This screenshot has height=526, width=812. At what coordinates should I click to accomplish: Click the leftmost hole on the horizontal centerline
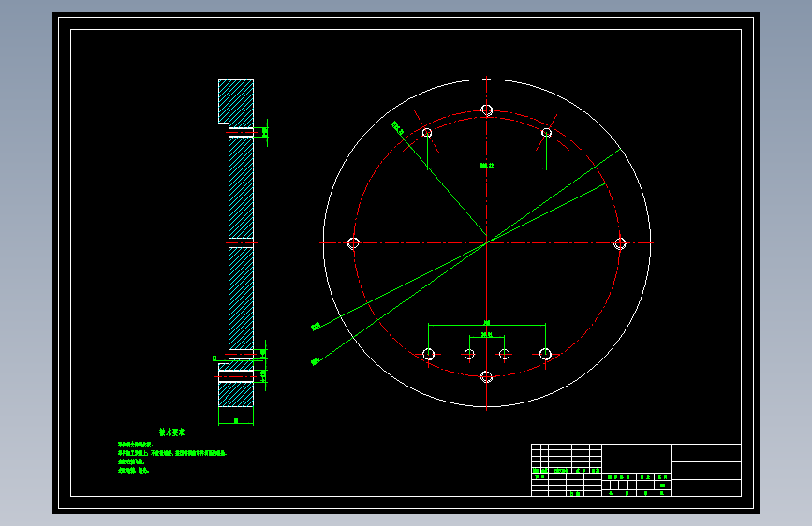pyautogui.click(x=353, y=242)
